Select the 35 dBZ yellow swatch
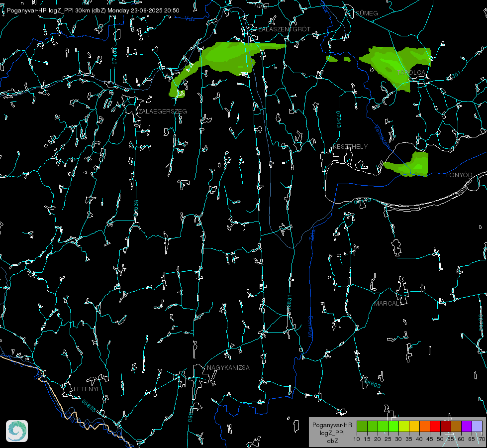The width and height of the screenshot is (487, 448). 414,426
